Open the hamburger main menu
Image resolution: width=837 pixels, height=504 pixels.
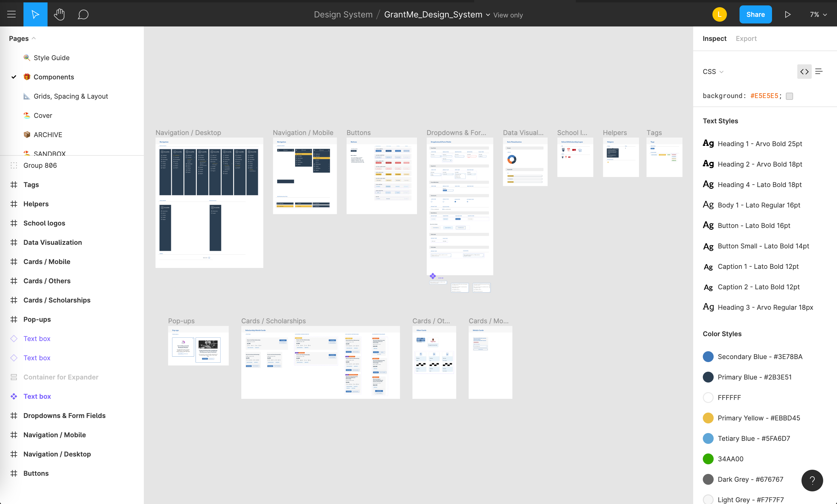click(11, 14)
